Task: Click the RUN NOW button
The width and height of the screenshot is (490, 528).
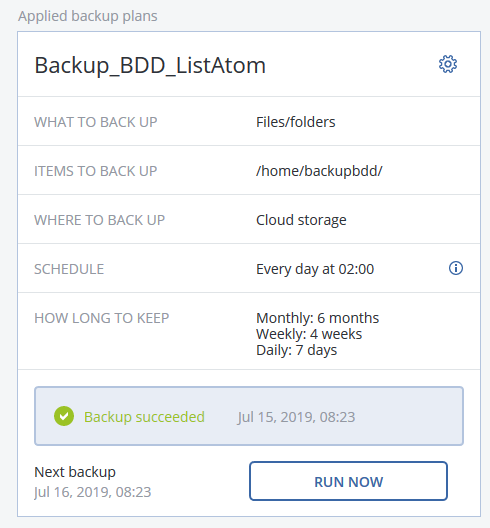Action: point(348,481)
